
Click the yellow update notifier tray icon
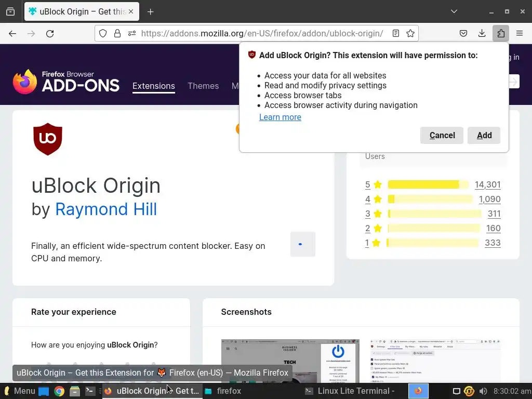coord(469,391)
